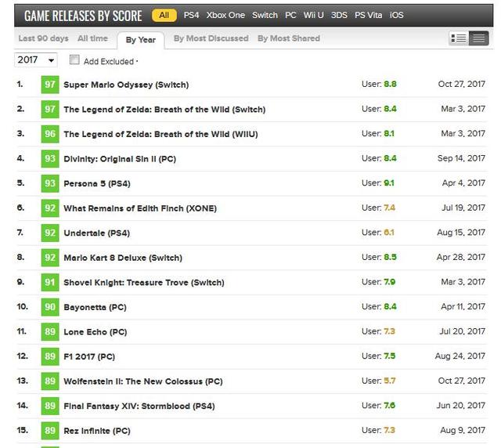The image size is (501, 448).
Task: Filter releases by 3DS
Action: [x=339, y=15]
